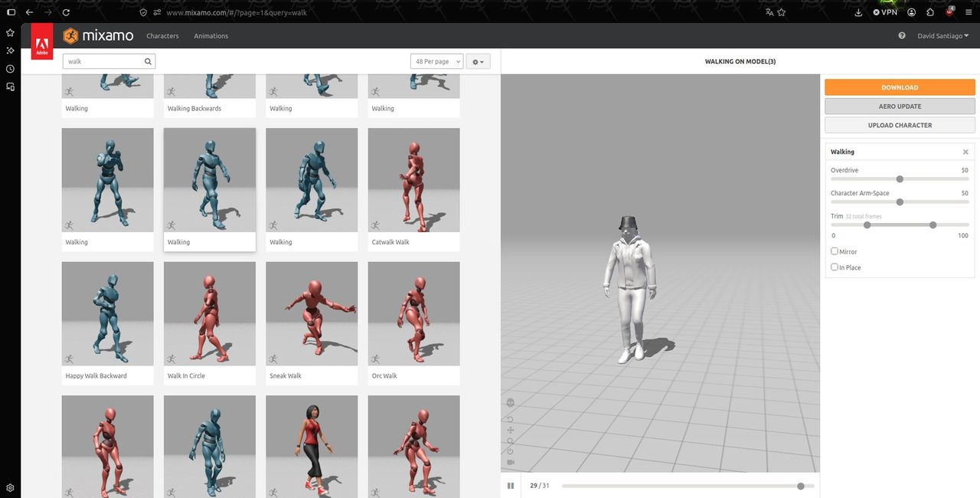Open the browser sidebar settings gear
This screenshot has height=498, width=980.
coord(10,488)
